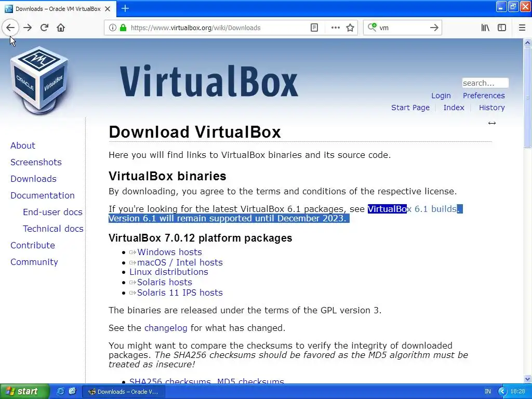Select Downloads – Oracle V... taskbar button
The height and width of the screenshot is (399, 532).
123,392
